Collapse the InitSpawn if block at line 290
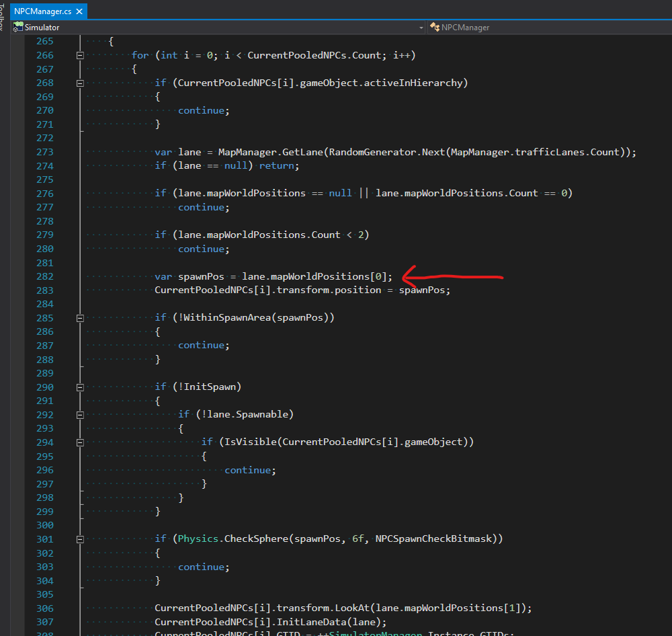Image resolution: width=672 pixels, height=636 pixels. tap(80, 387)
